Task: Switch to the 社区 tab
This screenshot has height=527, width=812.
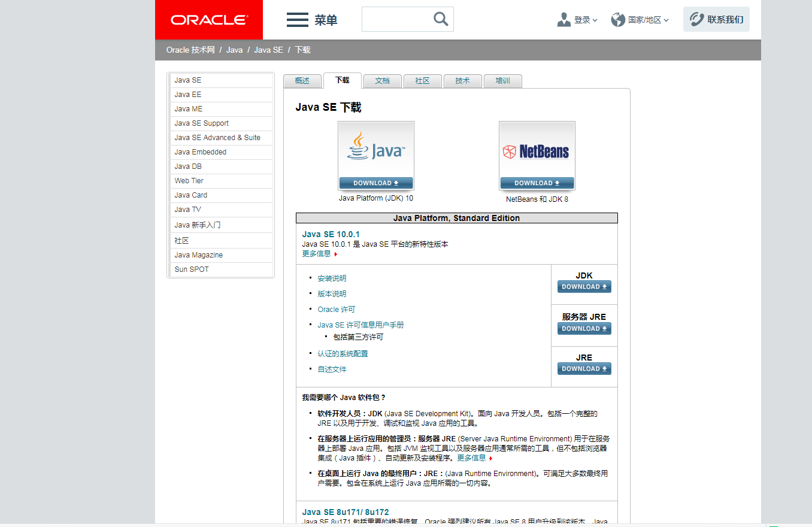Action: pos(423,81)
